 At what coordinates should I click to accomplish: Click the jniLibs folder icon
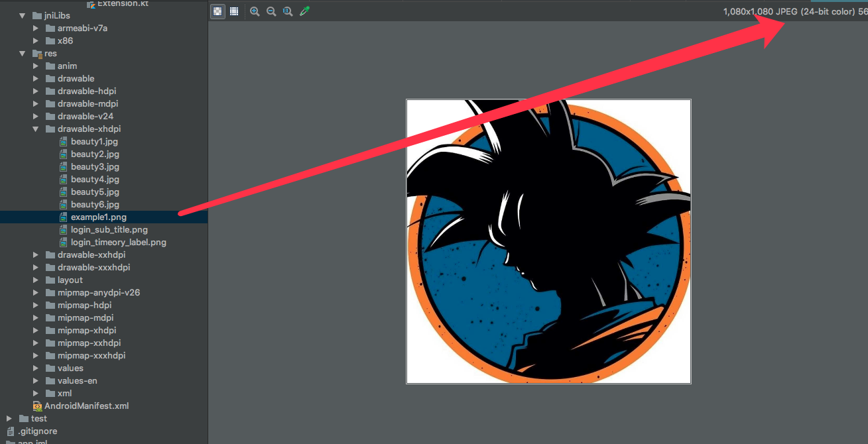click(x=36, y=15)
